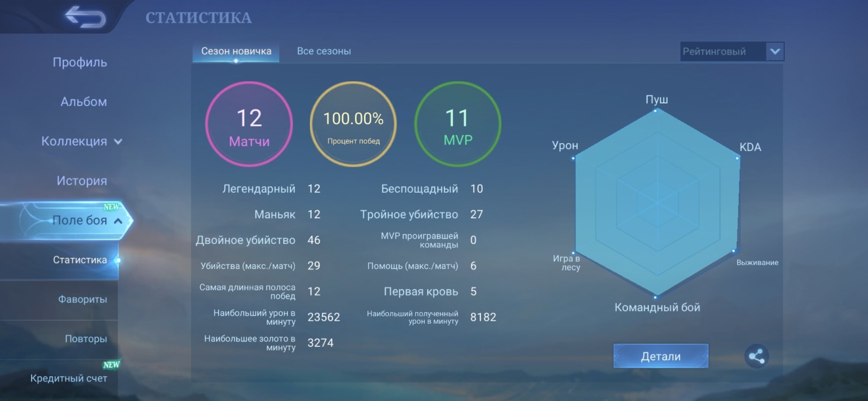The width and height of the screenshot is (868, 401).
Task: Tap the Пуш vertex on radar chart
Action: [655, 111]
